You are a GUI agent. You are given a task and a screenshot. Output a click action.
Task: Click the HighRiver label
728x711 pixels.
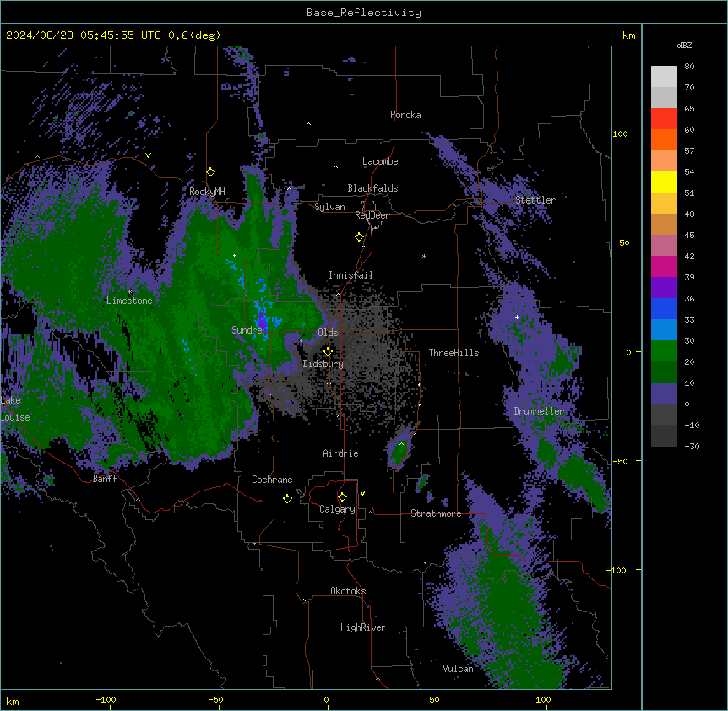click(x=363, y=627)
